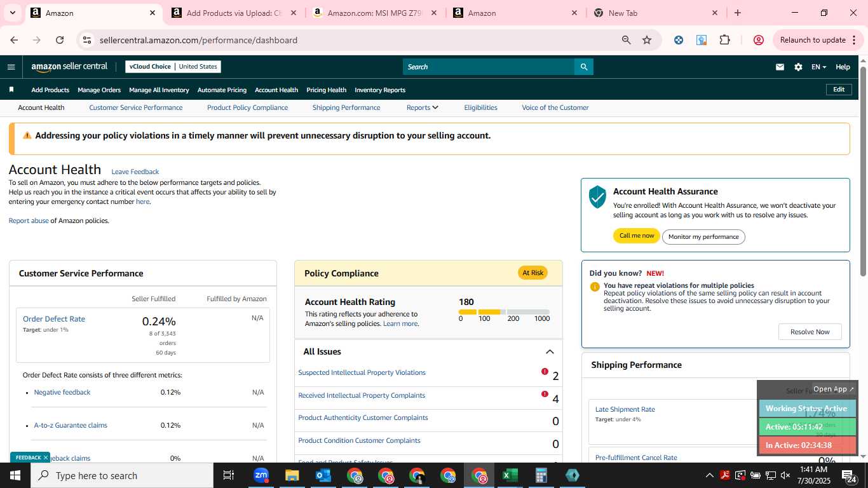The image size is (868, 488).
Task: Click the Open App overlay link
Action: click(834, 389)
